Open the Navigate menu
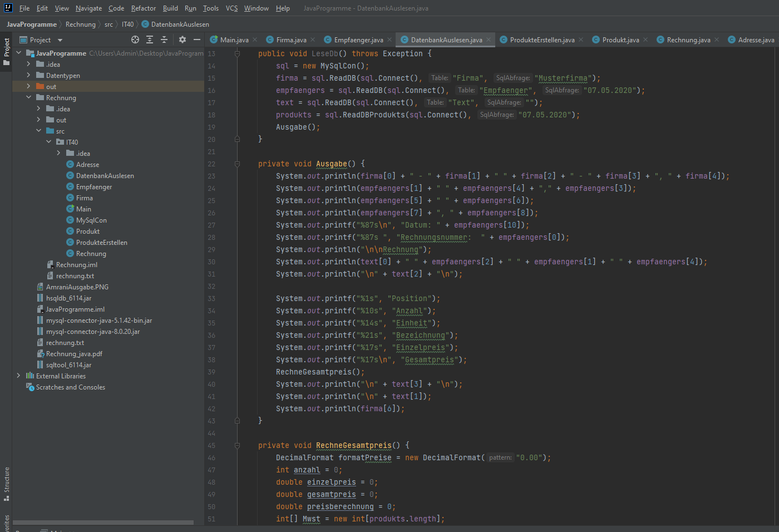 coord(89,8)
